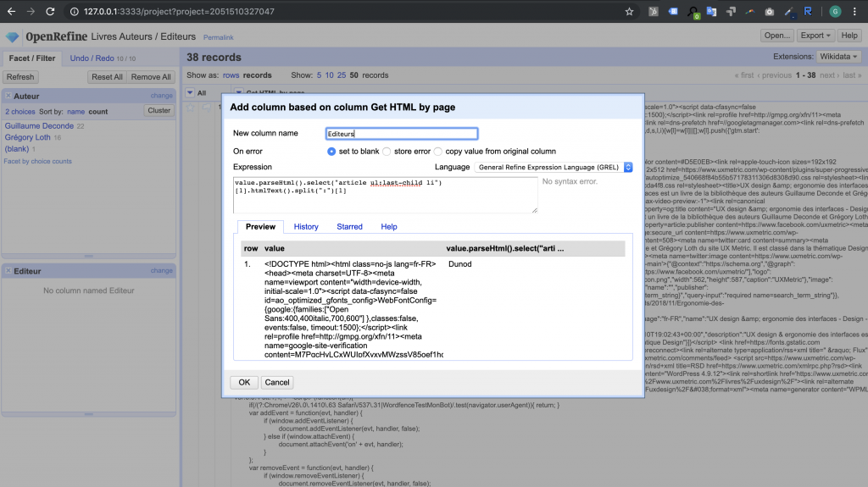The image size is (868, 487).
Task: Click the Refresh facets button
Action: click(x=20, y=77)
